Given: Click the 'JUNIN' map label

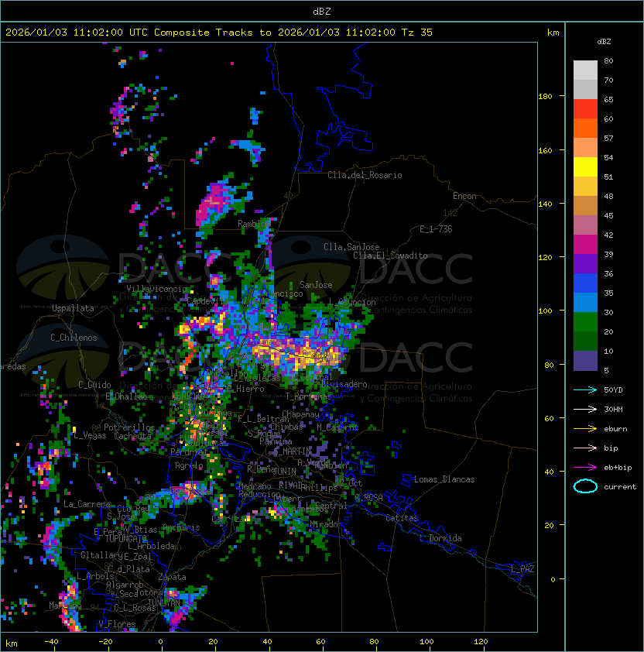Looking at the screenshot, I should (285, 471).
